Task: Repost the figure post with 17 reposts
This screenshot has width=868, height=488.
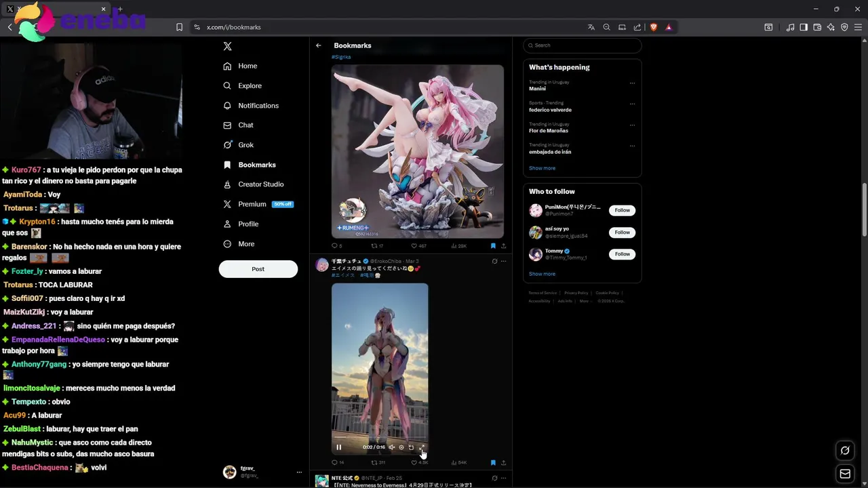Action: click(377, 246)
